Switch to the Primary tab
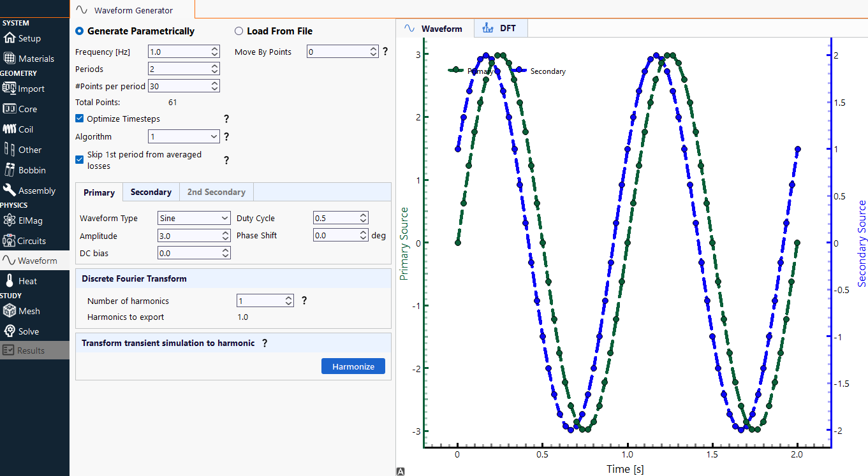Image resolution: width=868 pixels, height=476 pixels. coord(99,192)
